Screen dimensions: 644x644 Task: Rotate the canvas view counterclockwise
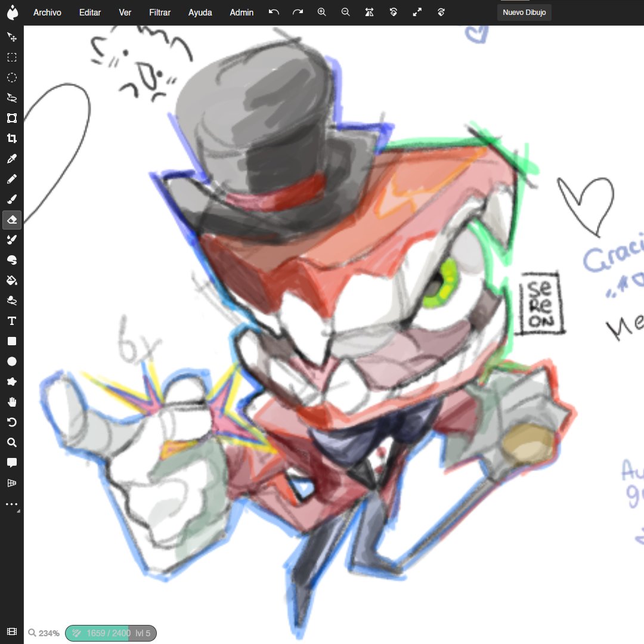tap(393, 13)
